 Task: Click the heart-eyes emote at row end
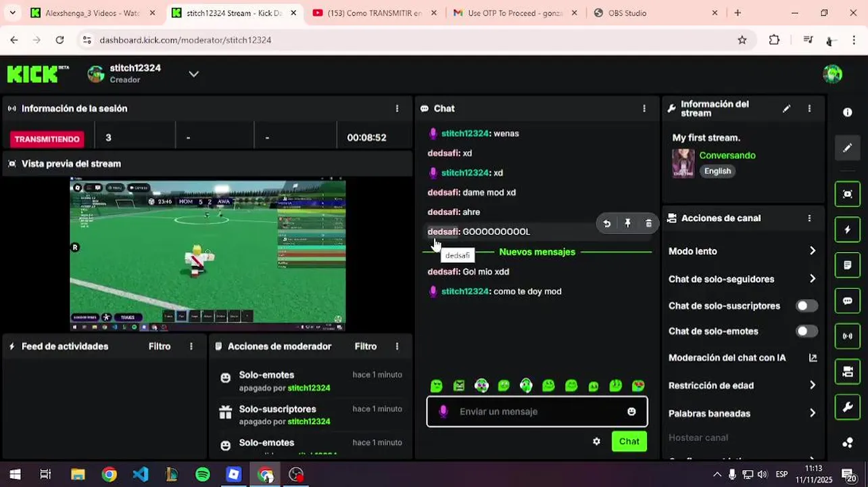point(638,386)
